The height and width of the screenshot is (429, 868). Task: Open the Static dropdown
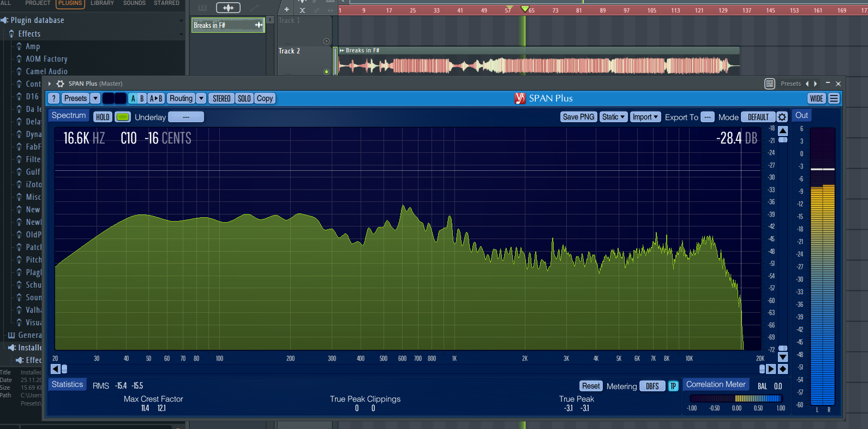pos(613,117)
